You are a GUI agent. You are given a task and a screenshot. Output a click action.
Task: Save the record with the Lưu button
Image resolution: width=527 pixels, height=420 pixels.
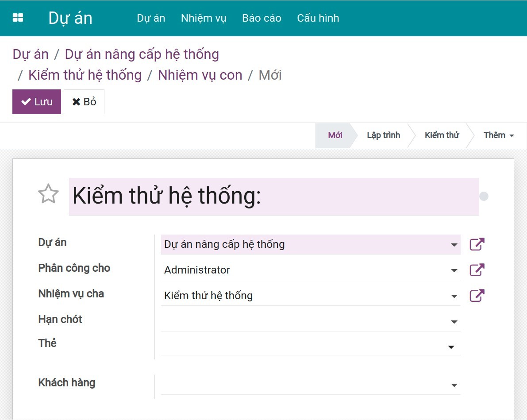tap(36, 101)
